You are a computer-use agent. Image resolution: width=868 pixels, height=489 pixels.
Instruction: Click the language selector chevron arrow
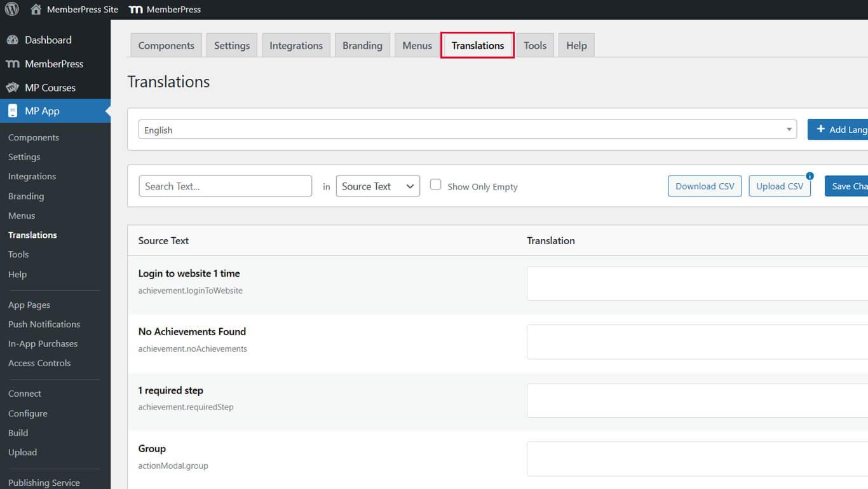[790, 129]
